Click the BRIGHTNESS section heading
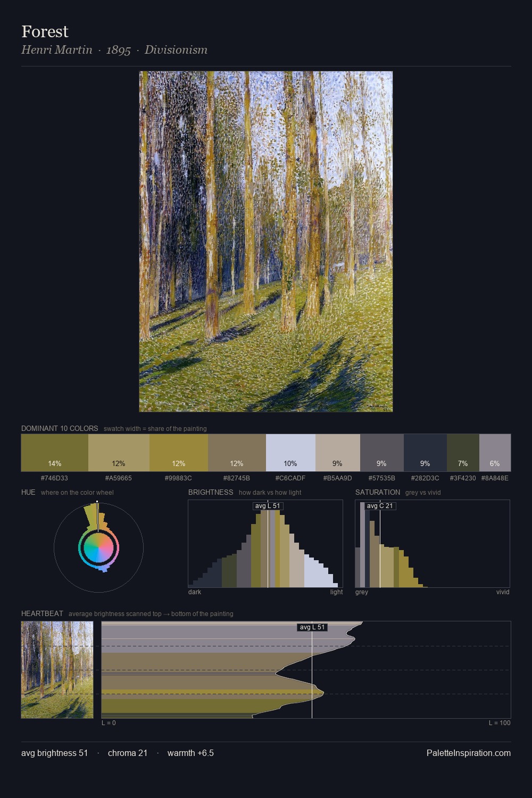532x798 pixels. 211,492
